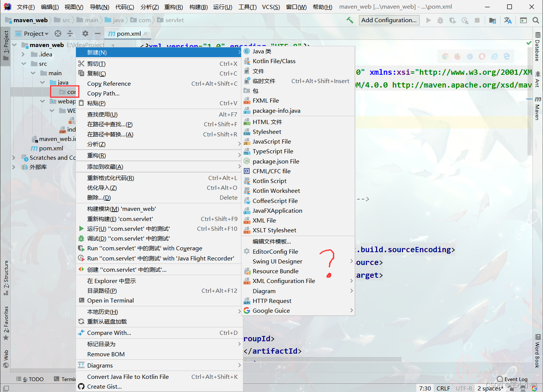543x392 pixels.
Task: Collapse the src folder in tree
Action: click(x=23, y=64)
